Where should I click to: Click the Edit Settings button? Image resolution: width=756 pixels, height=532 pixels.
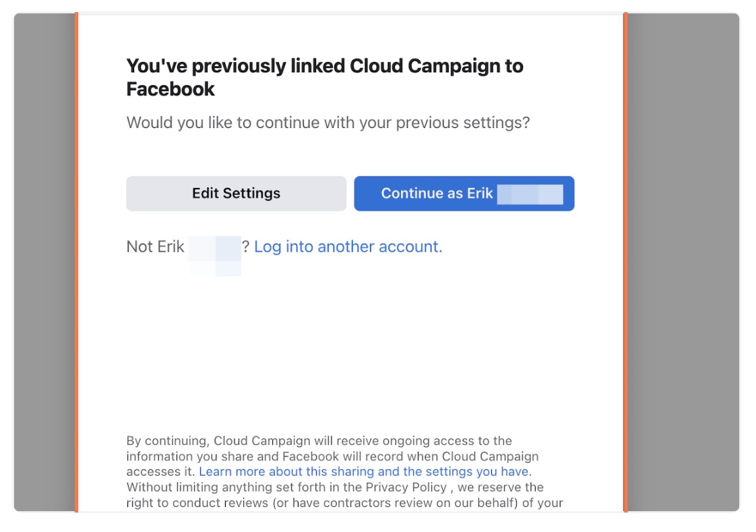click(236, 194)
